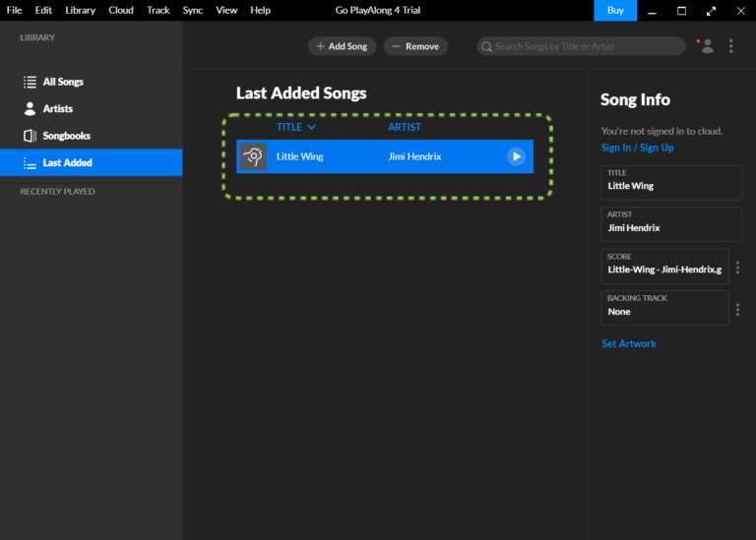
Task: Open the File menu
Action: click(x=14, y=10)
